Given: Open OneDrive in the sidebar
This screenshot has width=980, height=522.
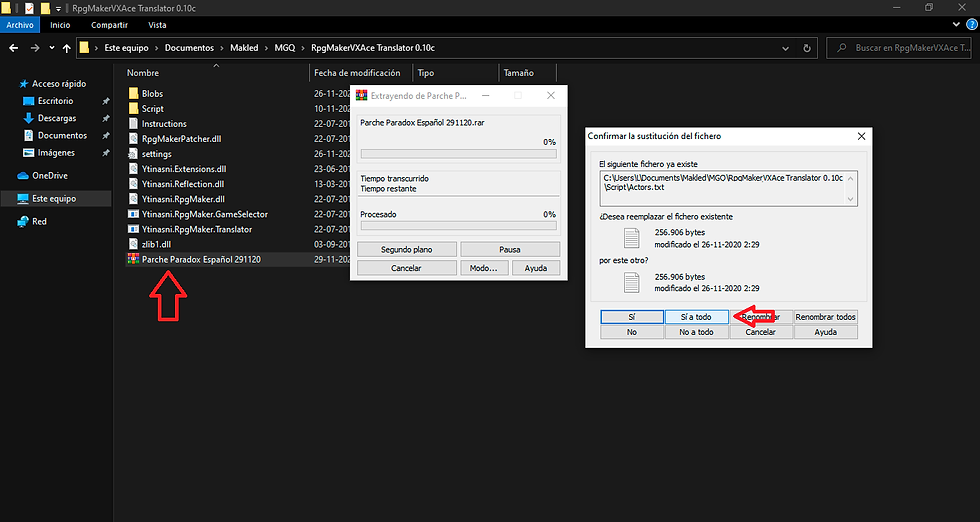Looking at the screenshot, I should 49,176.
